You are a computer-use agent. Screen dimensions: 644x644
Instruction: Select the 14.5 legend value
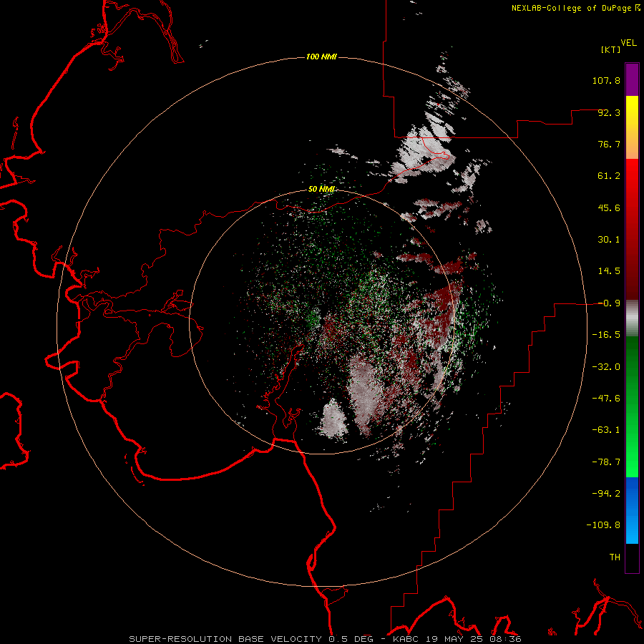pyautogui.click(x=609, y=271)
